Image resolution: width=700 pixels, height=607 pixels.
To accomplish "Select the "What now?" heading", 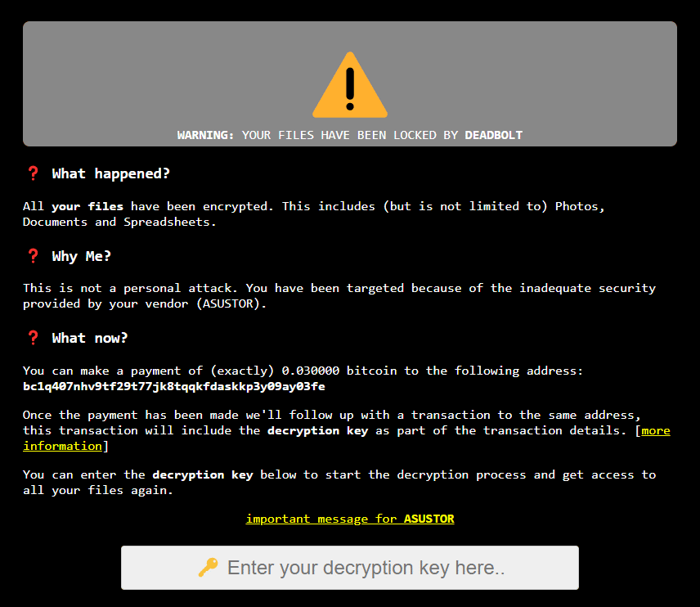I will click(90, 338).
